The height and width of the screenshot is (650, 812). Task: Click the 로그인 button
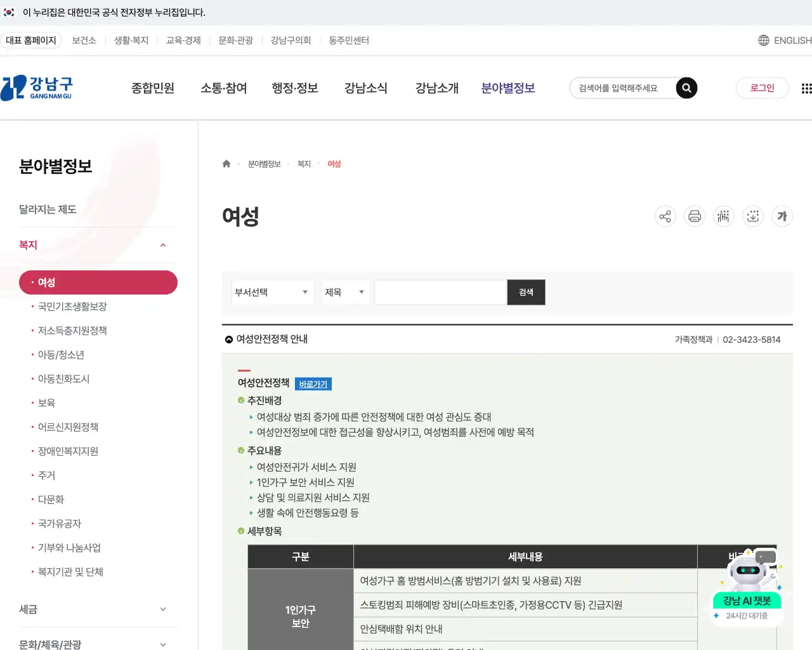763,88
